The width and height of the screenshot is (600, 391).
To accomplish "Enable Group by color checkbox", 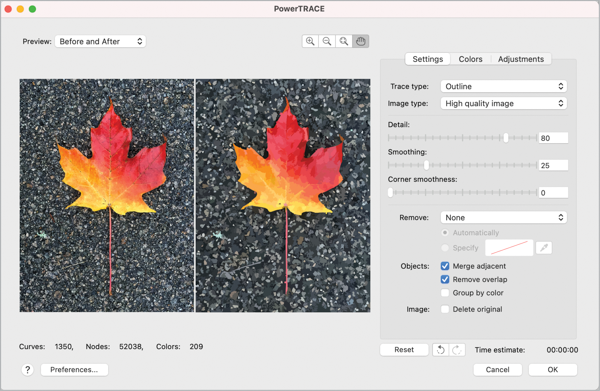I will tap(445, 293).
